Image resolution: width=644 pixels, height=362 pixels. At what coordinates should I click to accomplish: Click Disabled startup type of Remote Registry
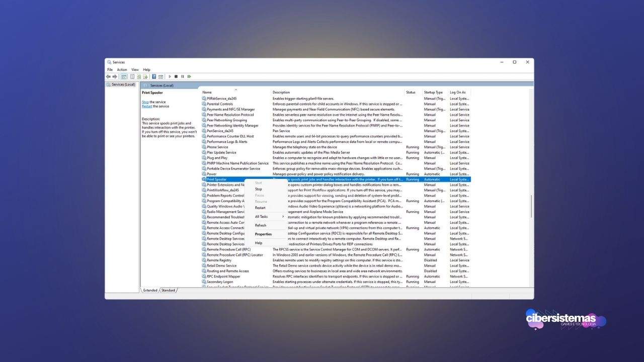click(x=431, y=260)
